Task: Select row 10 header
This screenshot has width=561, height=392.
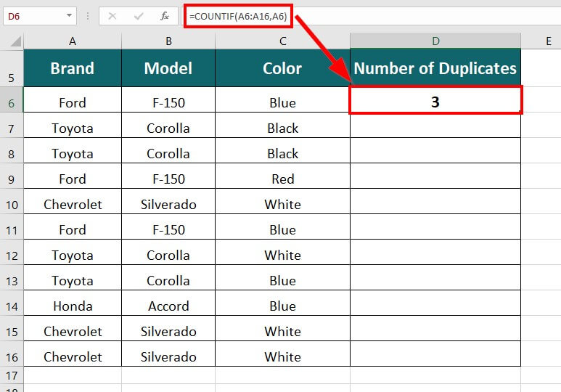Action: (12, 205)
